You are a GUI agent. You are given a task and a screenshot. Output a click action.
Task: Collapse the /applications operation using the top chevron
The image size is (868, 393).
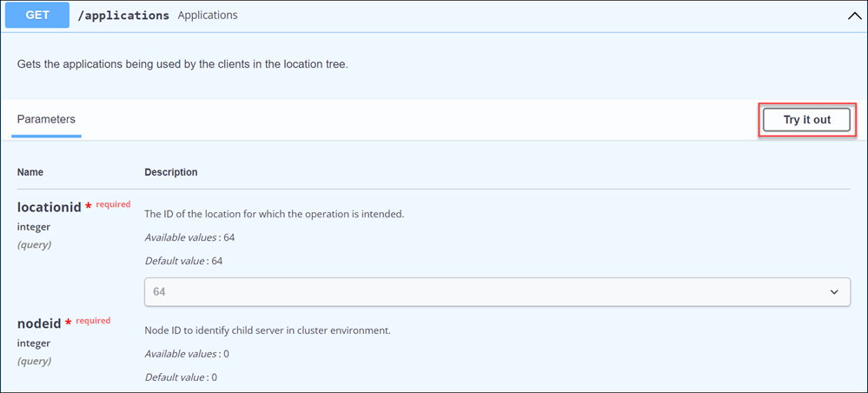[x=855, y=16]
